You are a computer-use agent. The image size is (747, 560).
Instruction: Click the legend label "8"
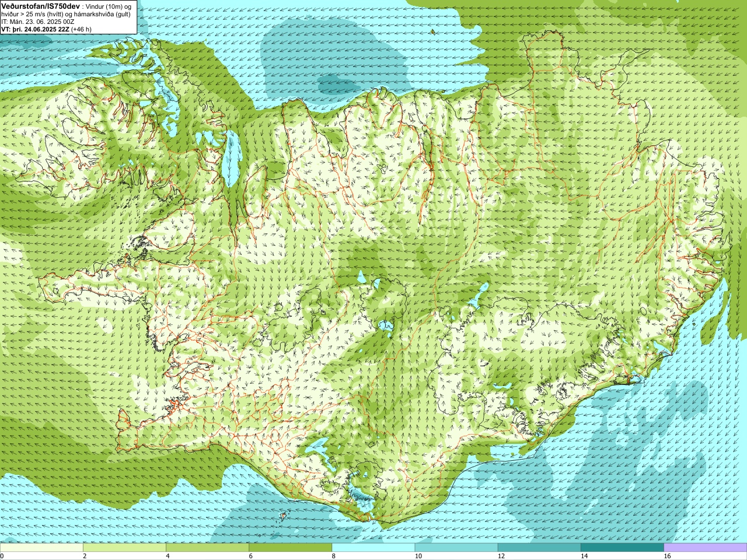tap(334, 556)
